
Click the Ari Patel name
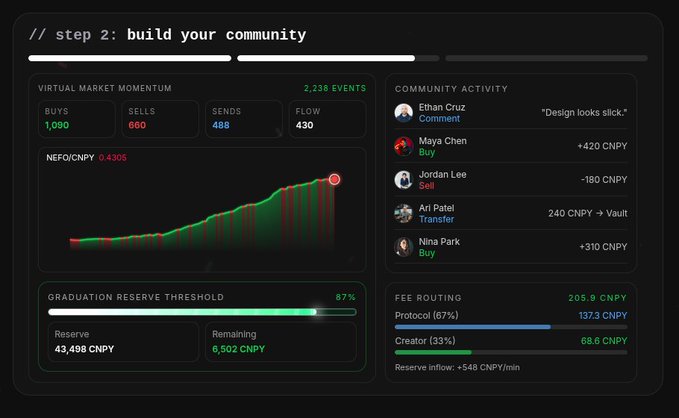pyautogui.click(x=436, y=208)
